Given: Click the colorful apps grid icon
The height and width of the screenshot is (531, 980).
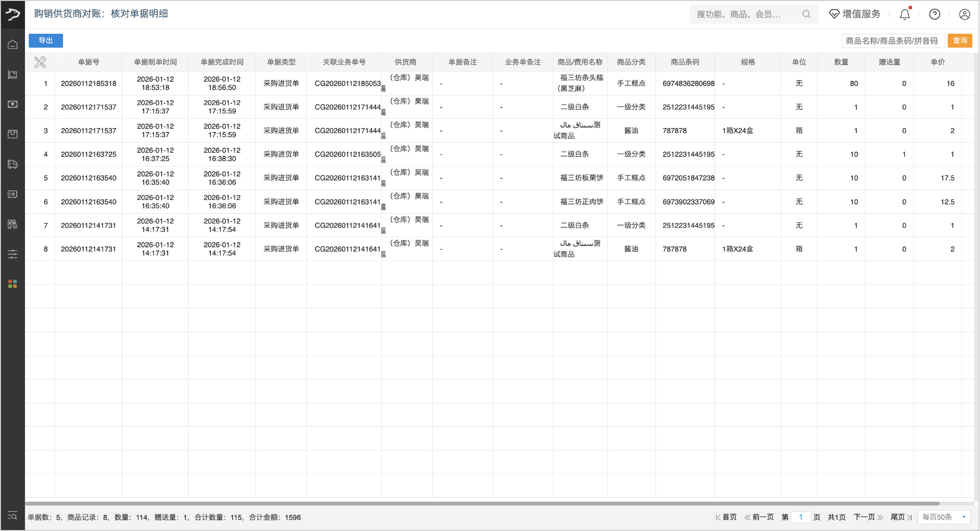Looking at the screenshot, I should tap(13, 284).
